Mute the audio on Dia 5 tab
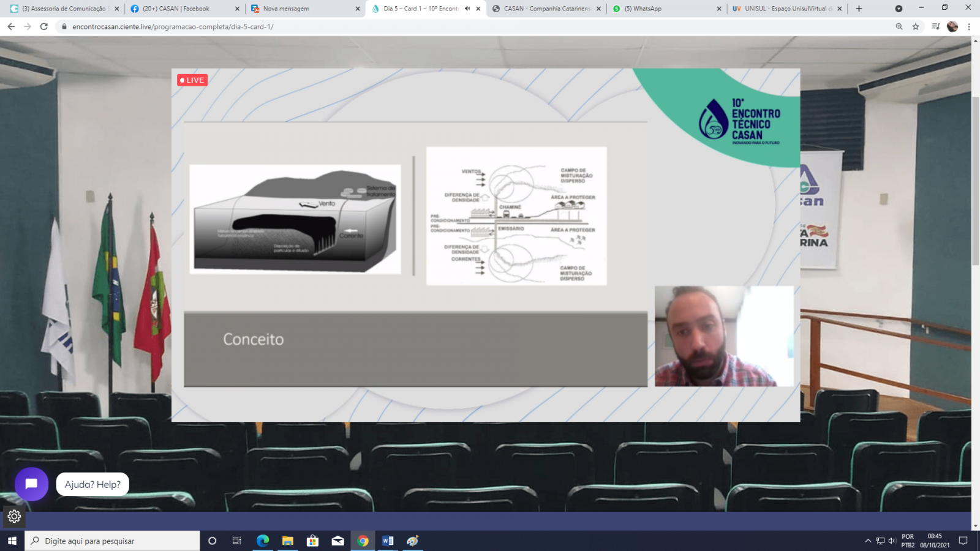The image size is (980, 551). pyautogui.click(x=467, y=9)
